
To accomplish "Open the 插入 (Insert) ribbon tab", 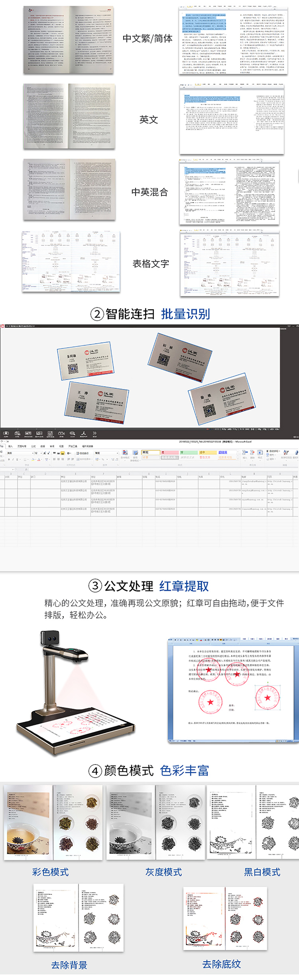I will point(10,446).
